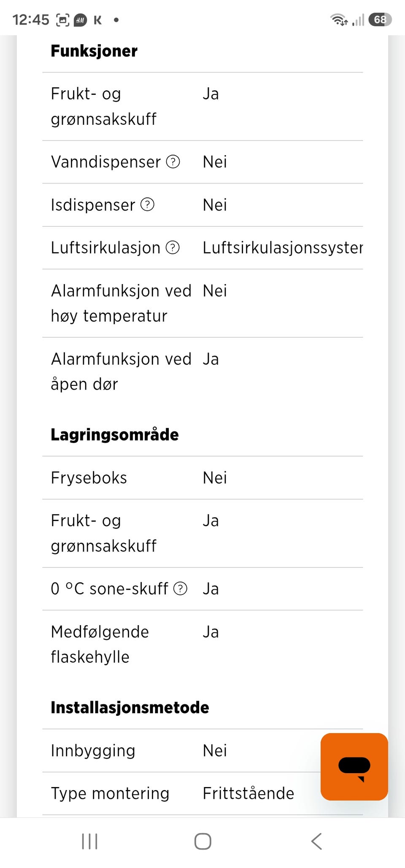Tap the Type montering row label
The width and height of the screenshot is (405, 868).
(110, 793)
